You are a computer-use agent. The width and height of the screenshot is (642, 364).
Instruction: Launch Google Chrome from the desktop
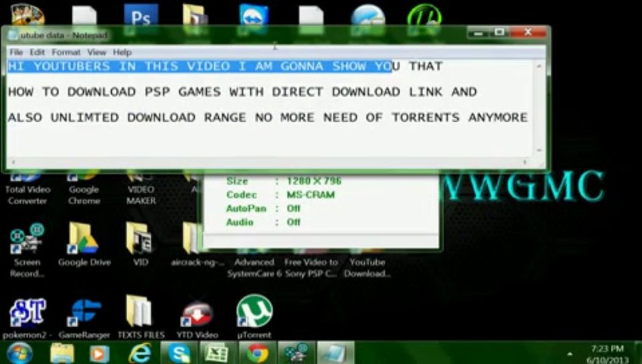click(83, 188)
